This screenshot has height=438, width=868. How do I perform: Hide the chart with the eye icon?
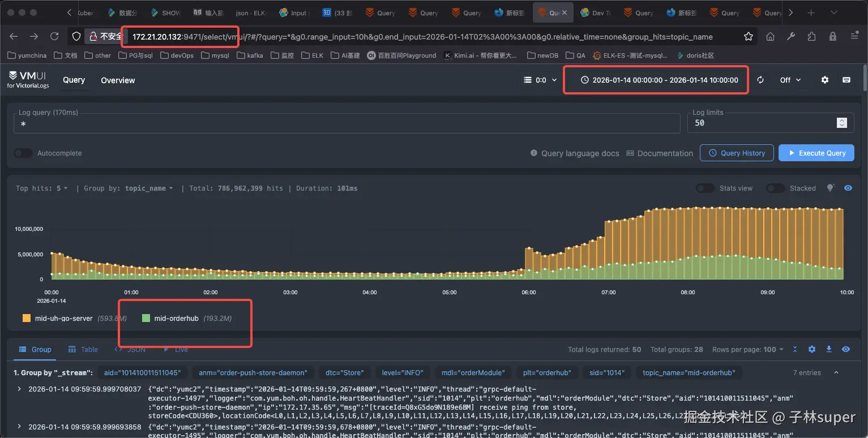pyautogui.click(x=848, y=188)
